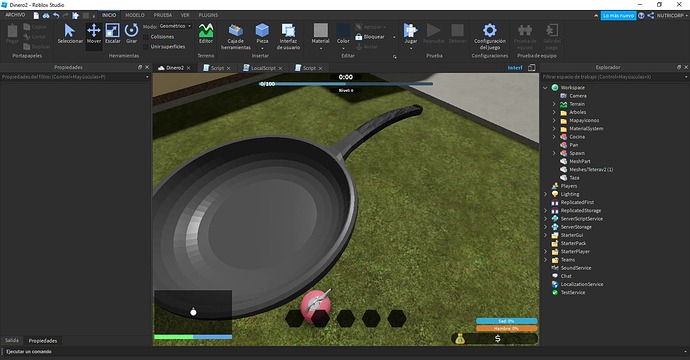This screenshot has width=690, height=360.
Task: Click the share icon near NUTRICORP
Action: [x=650, y=15]
